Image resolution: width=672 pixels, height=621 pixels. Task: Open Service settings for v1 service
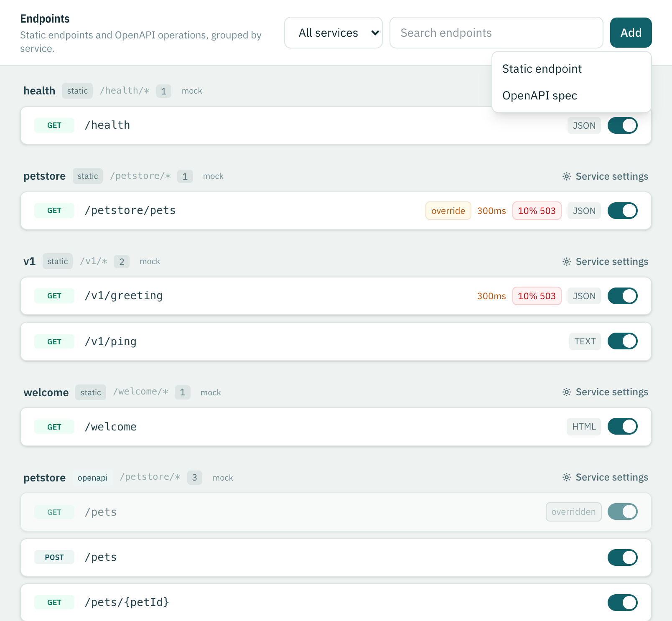[605, 262]
